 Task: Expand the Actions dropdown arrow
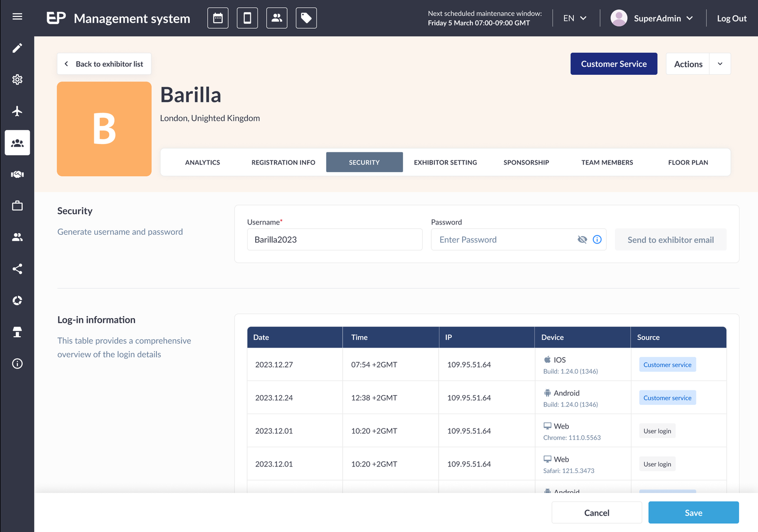click(x=720, y=64)
